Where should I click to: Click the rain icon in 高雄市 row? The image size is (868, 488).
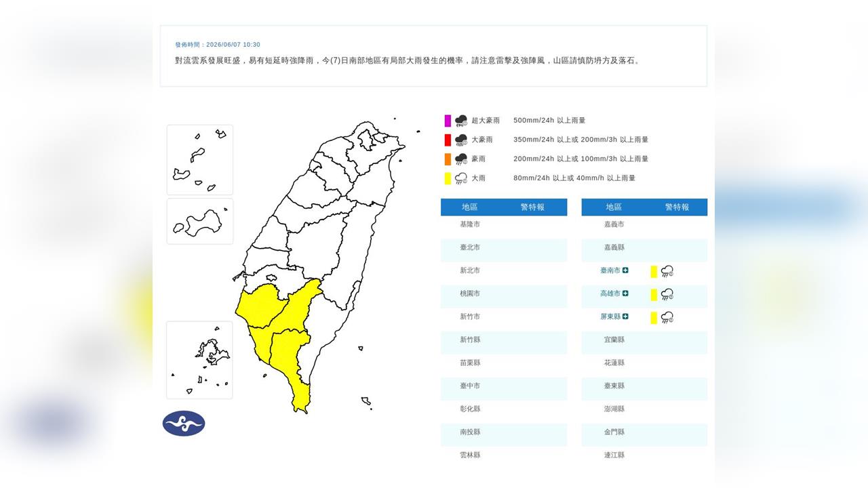point(667,294)
